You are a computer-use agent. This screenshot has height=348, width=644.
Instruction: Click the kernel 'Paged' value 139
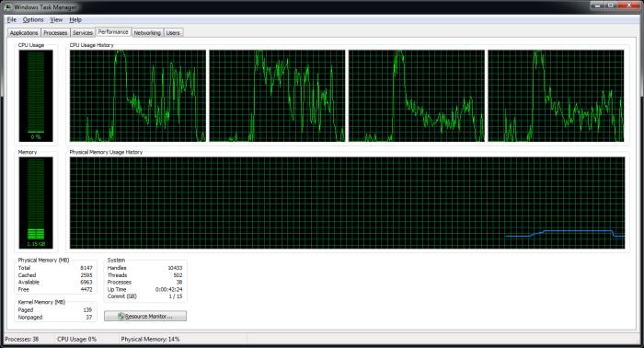87,310
